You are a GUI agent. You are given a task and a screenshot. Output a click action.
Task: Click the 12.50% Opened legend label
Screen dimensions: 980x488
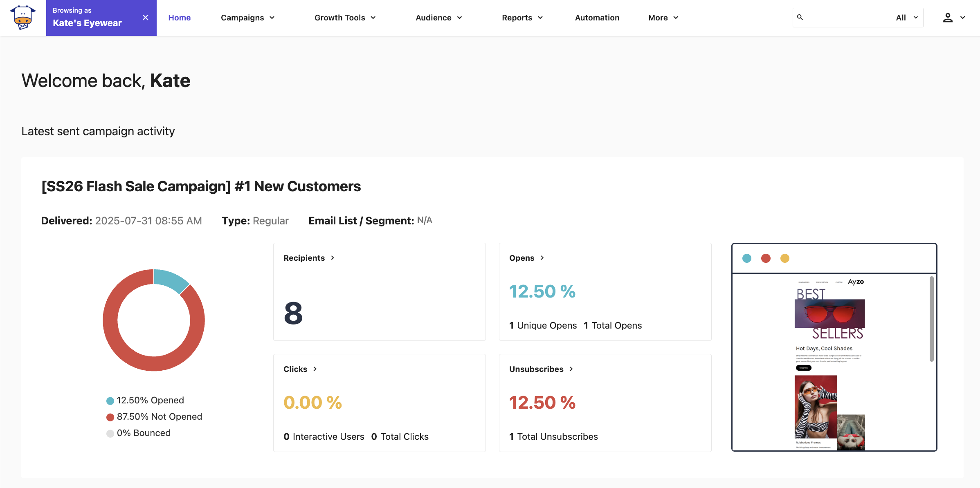click(x=151, y=400)
